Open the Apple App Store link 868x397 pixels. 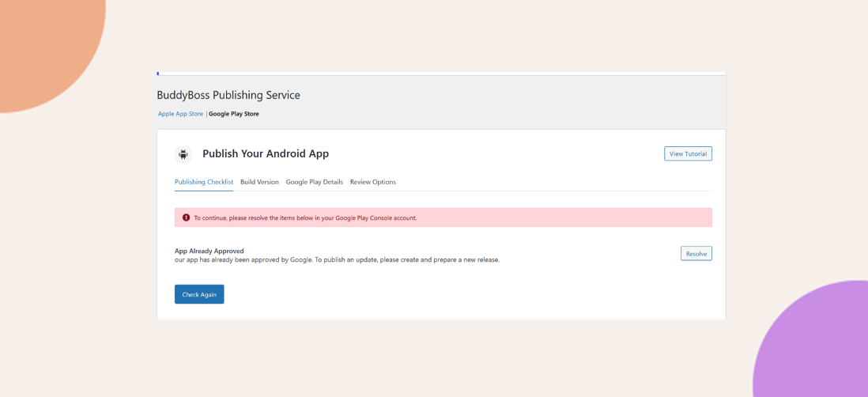pos(180,114)
